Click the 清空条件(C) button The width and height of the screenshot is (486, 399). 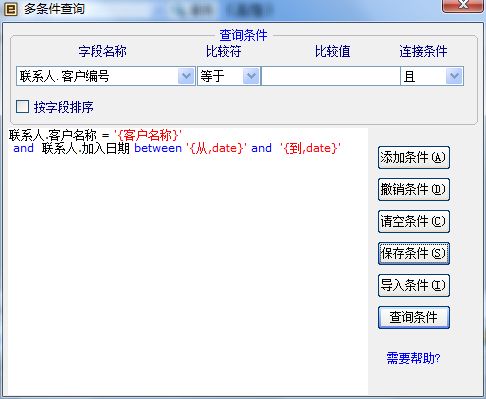tap(414, 221)
